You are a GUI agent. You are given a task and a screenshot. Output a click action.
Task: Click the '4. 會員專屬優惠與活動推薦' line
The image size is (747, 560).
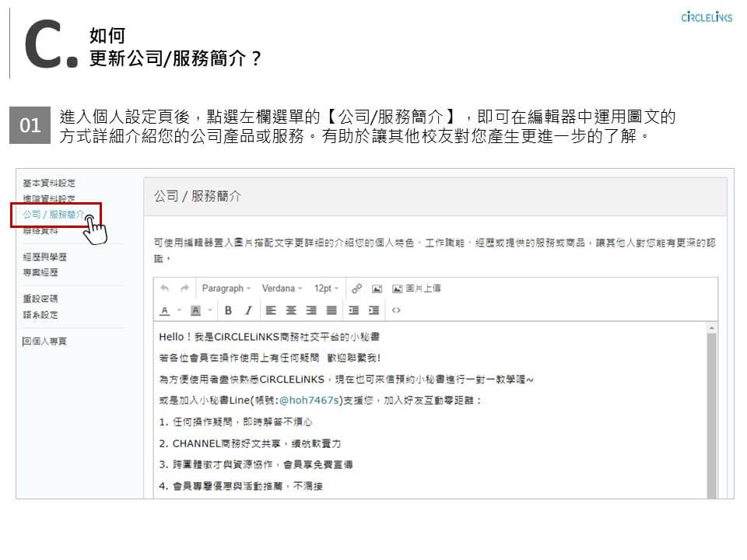[x=240, y=486]
